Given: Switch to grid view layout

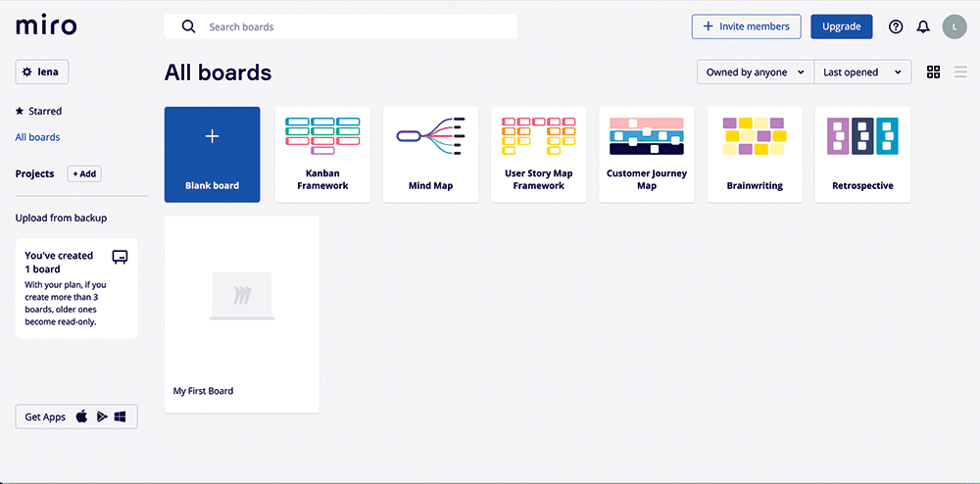Looking at the screenshot, I should [x=933, y=72].
